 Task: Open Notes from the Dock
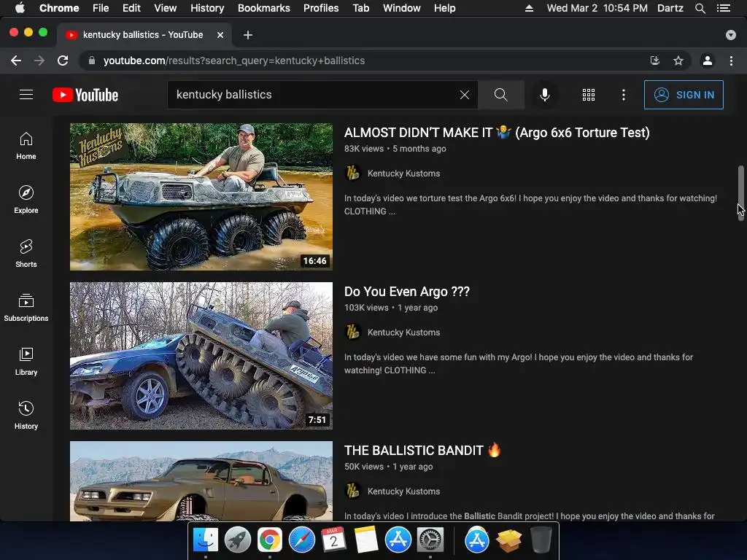366,540
